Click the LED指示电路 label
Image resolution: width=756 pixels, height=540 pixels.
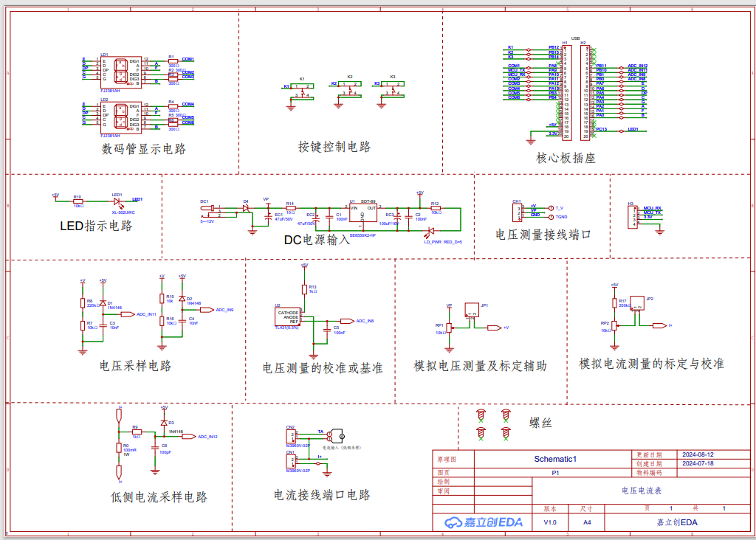click(96, 226)
